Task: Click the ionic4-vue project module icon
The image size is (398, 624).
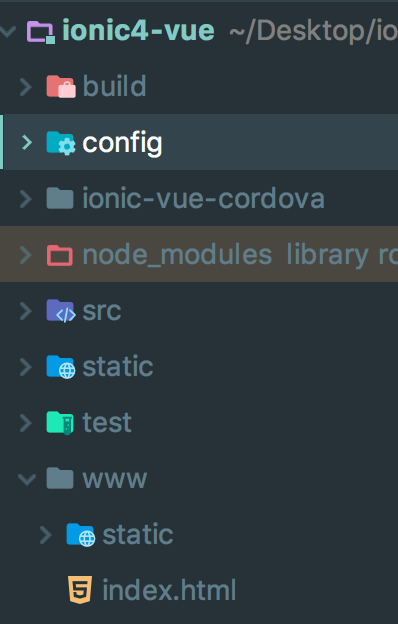Action: [40, 32]
